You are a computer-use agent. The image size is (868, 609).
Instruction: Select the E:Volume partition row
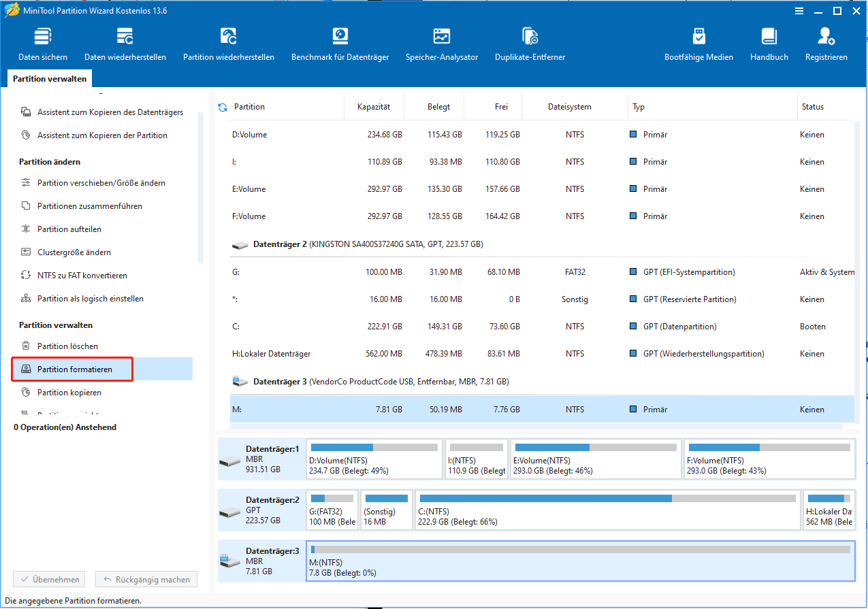(542, 189)
